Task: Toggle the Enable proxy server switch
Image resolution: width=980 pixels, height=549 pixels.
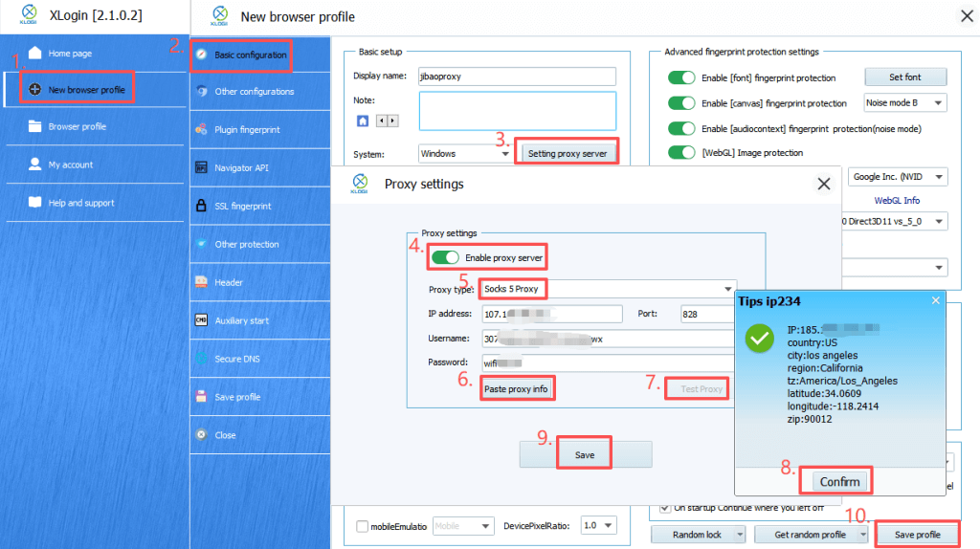Action: (x=445, y=257)
